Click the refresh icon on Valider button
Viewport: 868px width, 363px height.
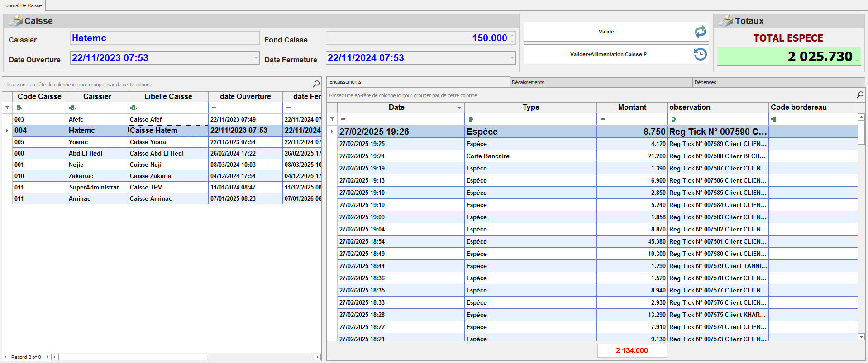pos(700,32)
